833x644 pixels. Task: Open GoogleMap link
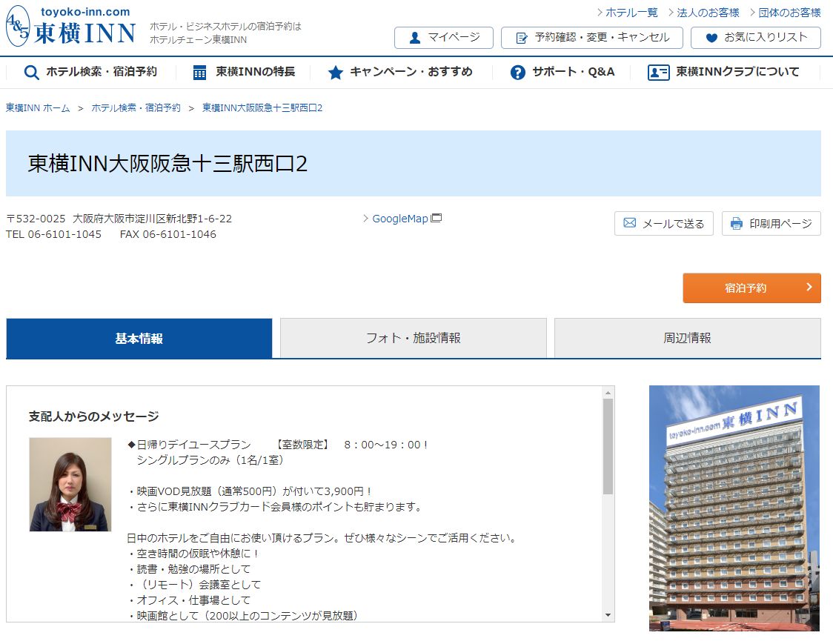401,219
